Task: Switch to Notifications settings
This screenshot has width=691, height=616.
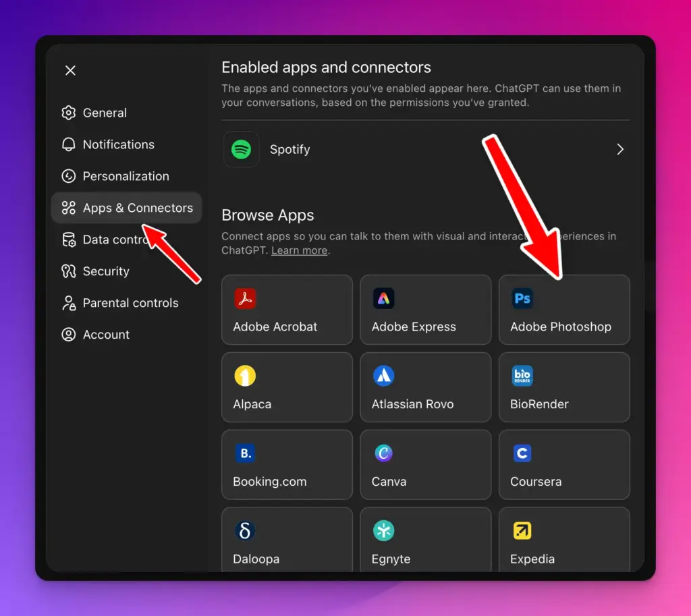Action: pyautogui.click(x=117, y=144)
